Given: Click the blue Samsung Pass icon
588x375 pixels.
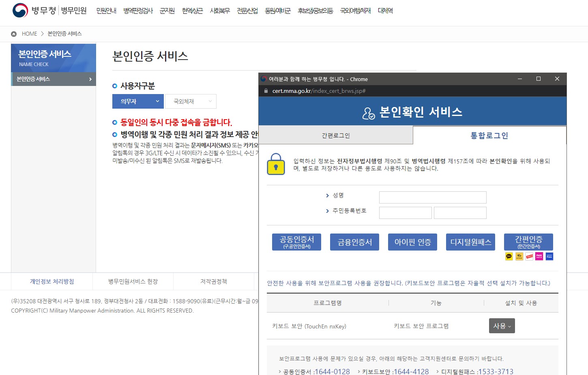Looking at the screenshot, I should pyautogui.click(x=549, y=256).
